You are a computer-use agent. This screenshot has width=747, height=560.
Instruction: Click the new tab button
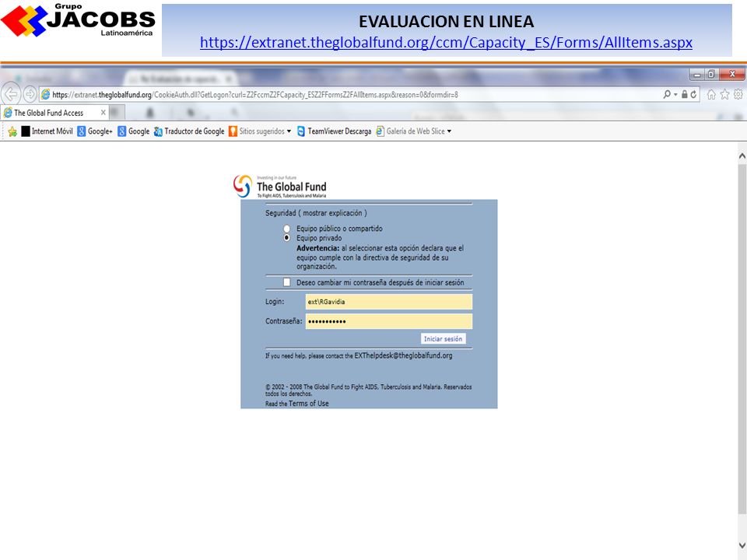117,113
